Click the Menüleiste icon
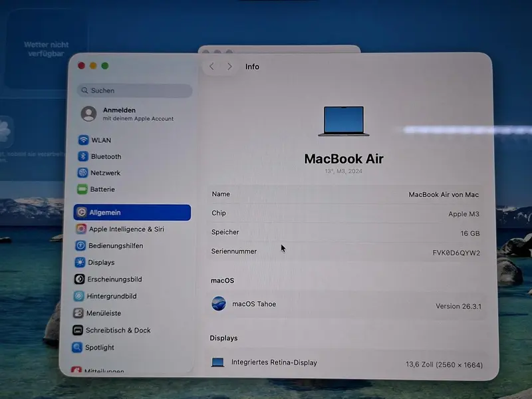 [78, 313]
